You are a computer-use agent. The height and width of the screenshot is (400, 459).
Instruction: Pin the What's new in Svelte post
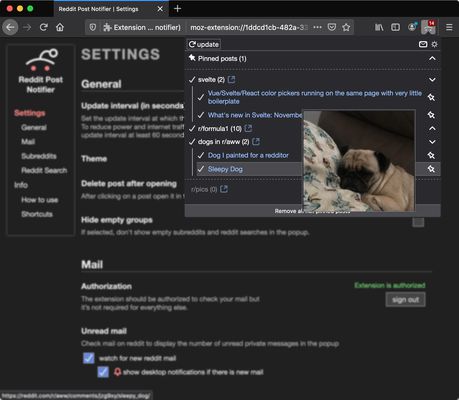pyautogui.click(x=431, y=115)
